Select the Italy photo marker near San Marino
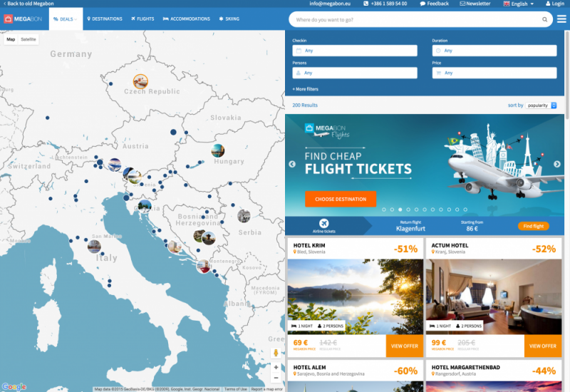570x392 pixels. 94,247
